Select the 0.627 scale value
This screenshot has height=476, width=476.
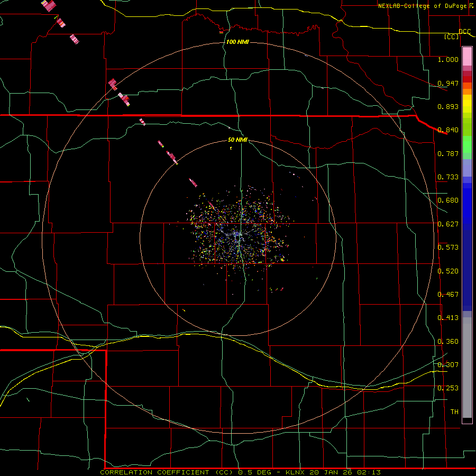pos(448,224)
